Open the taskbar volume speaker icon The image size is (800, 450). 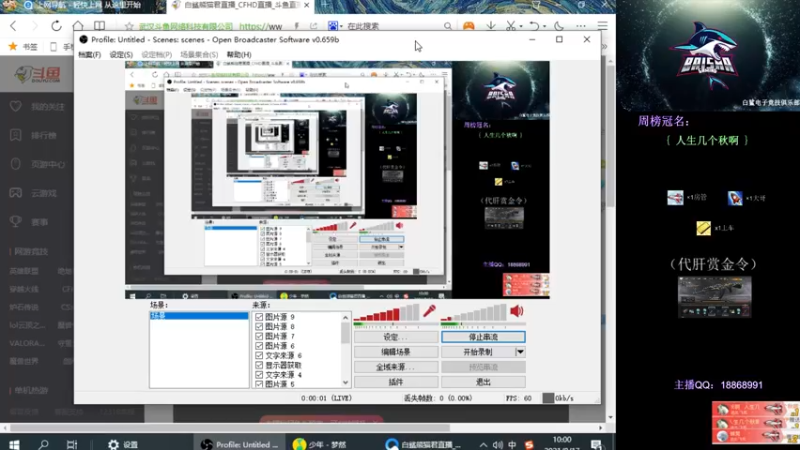[497, 445]
